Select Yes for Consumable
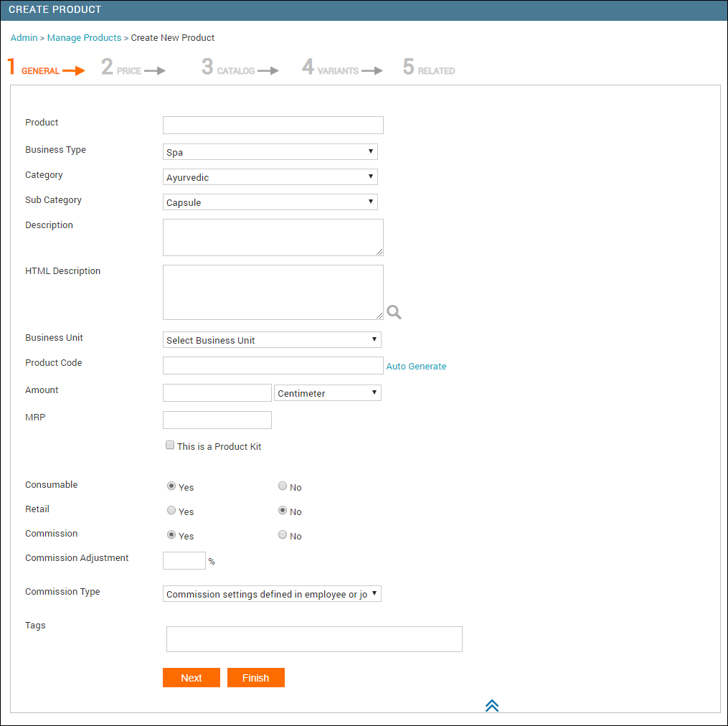Viewport: 728px width, 726px height. click(x=171, y=486)
